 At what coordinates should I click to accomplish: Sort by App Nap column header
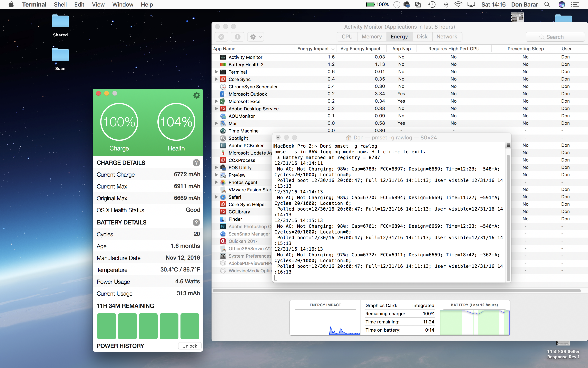[401, 49]
